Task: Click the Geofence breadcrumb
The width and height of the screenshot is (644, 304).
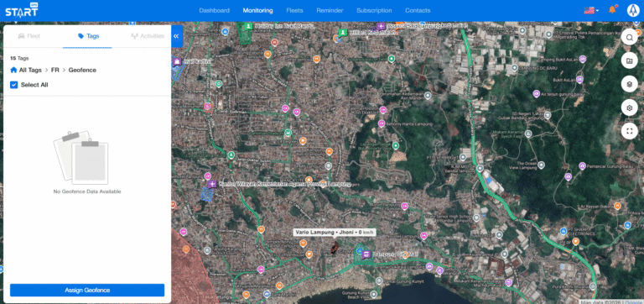Action: point(82,70)
